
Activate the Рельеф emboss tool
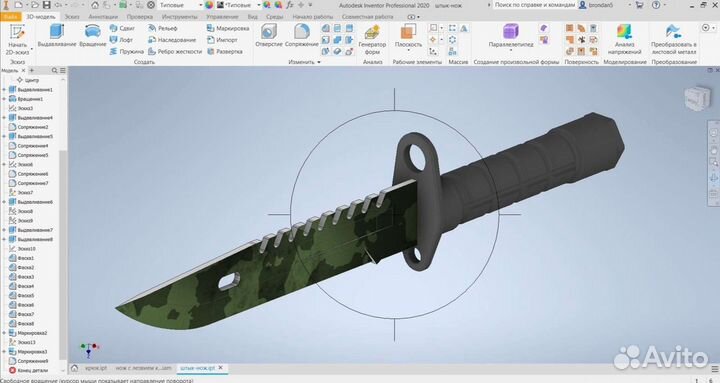click(x=163, y=28)
